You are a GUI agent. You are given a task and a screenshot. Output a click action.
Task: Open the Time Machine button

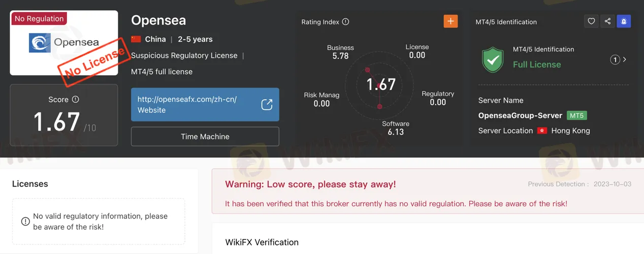tap(205, 137)
